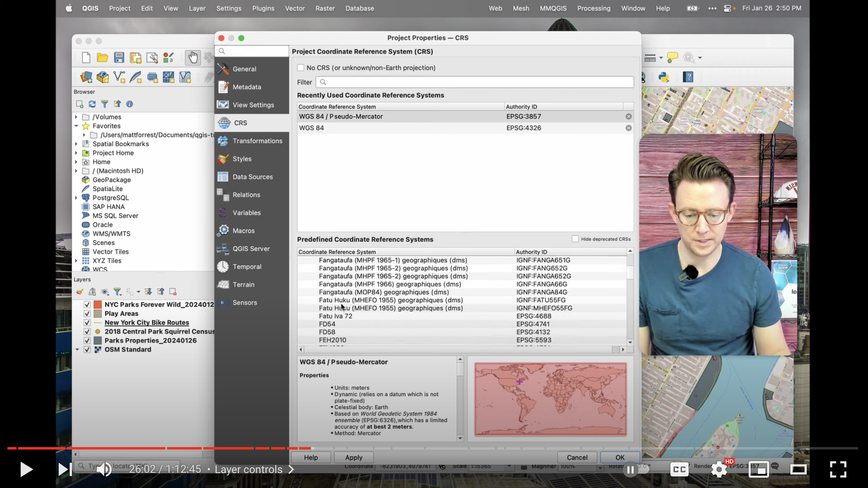Filter Browser panel funnel icon
This screenshot has height=488, width=868.
pyautogui.click(x=105, y=104)
